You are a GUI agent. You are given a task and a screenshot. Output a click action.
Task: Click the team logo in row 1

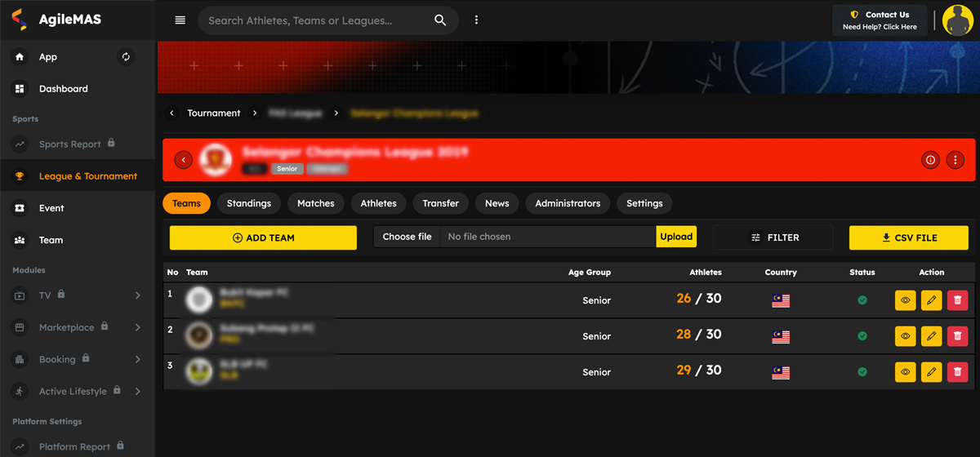(x=199, y=299)
